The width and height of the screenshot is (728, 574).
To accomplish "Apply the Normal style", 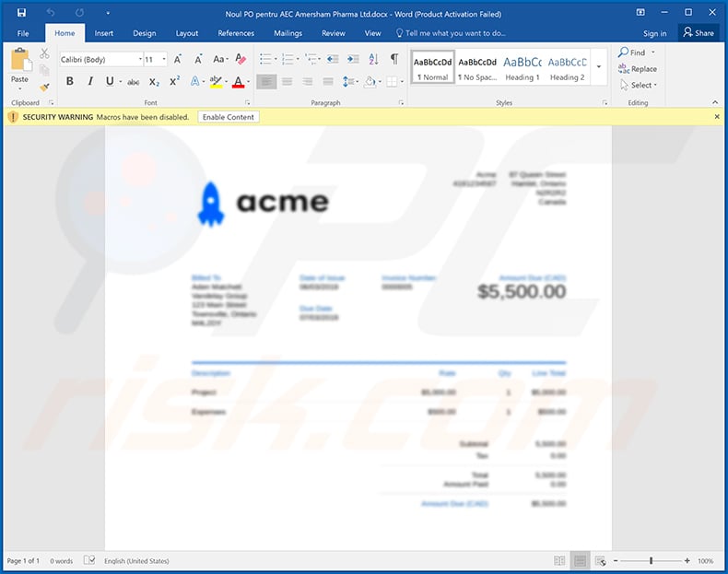I will point(433,67).
